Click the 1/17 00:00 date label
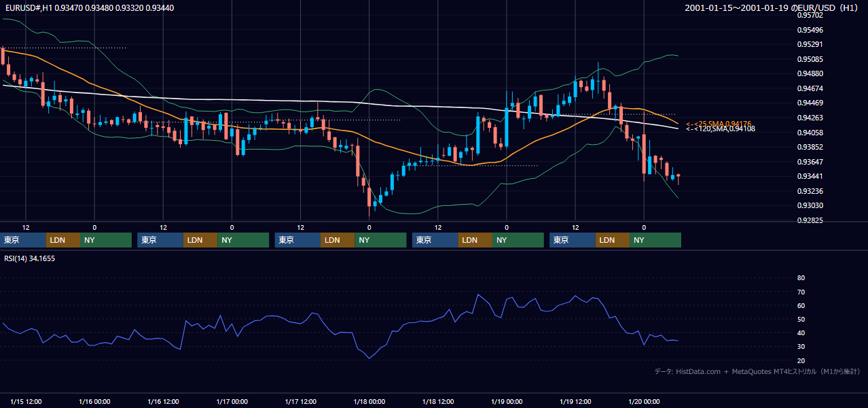The height and width of the screenshot is (408, 868). point(232,402)
